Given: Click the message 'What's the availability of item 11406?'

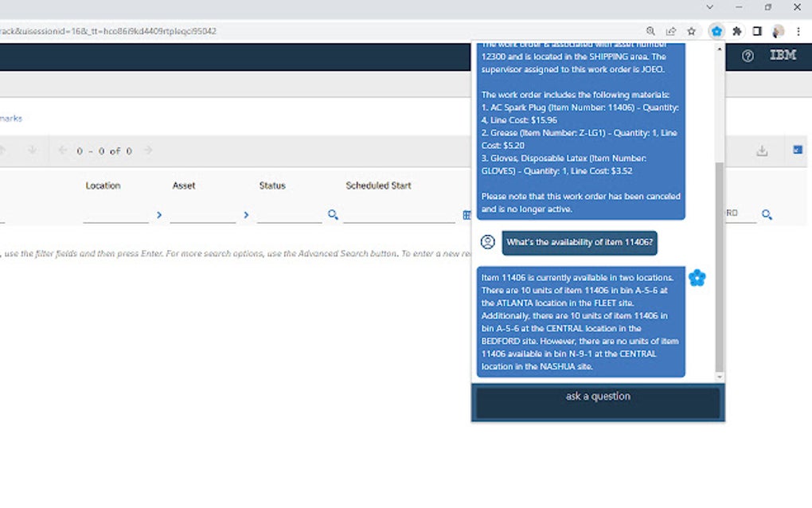Looking at the screenshot, I should (x=580, y=242).
